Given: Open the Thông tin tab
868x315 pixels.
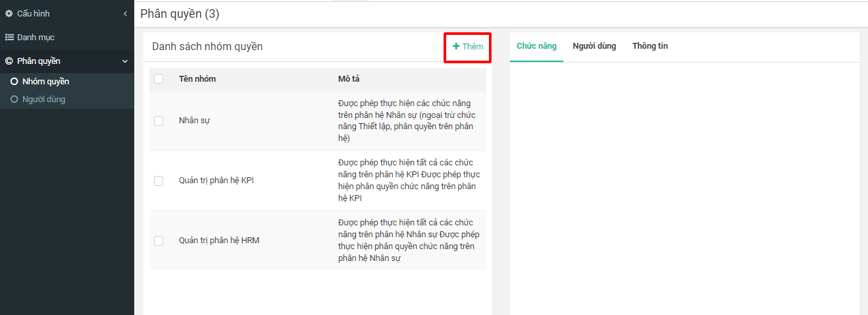Looking at the screenshot, I should click(x=650, y=46).
